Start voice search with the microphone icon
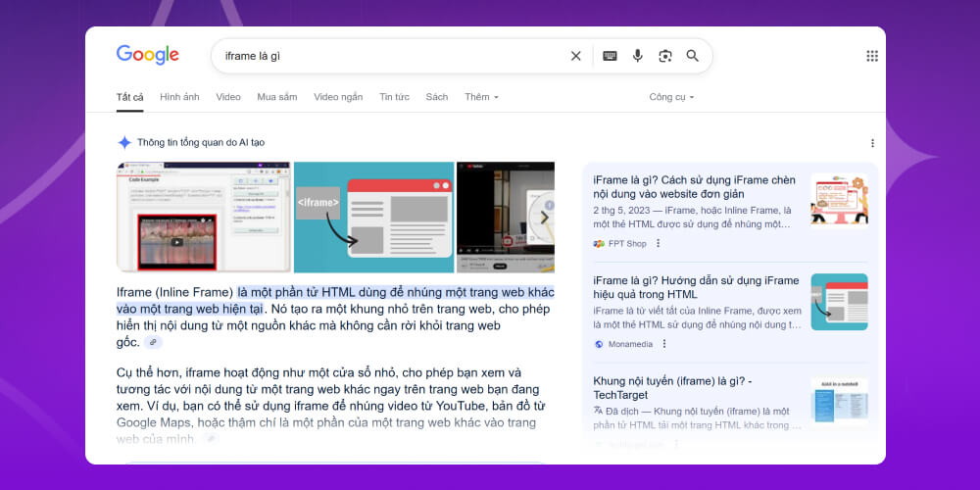The width and height of the screenshot is (980, 490). point(638,56)
